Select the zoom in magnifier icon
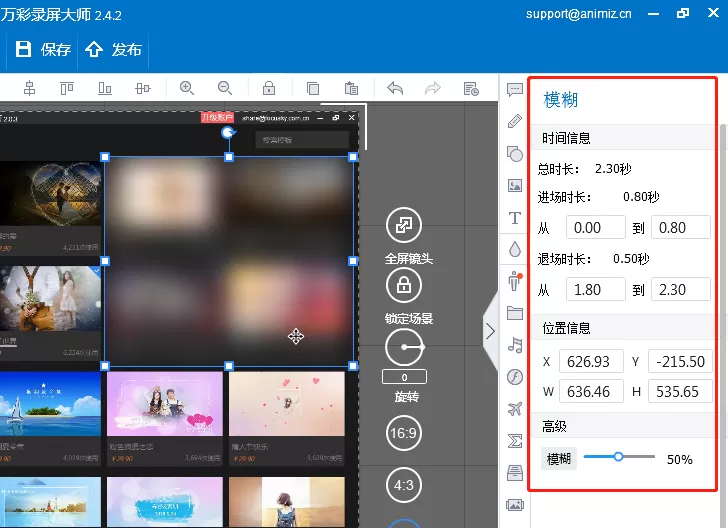The width and height of the screenshot is (728, 528). point(187,88)
